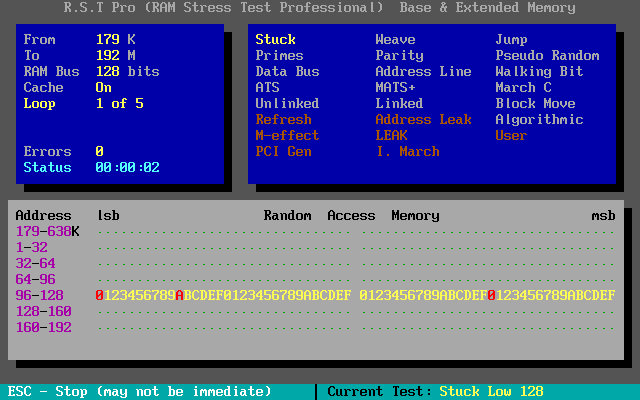The width and height of the screenshot is (640, 400).
Task: Select the Unlinked test entry
Action: 287,103
